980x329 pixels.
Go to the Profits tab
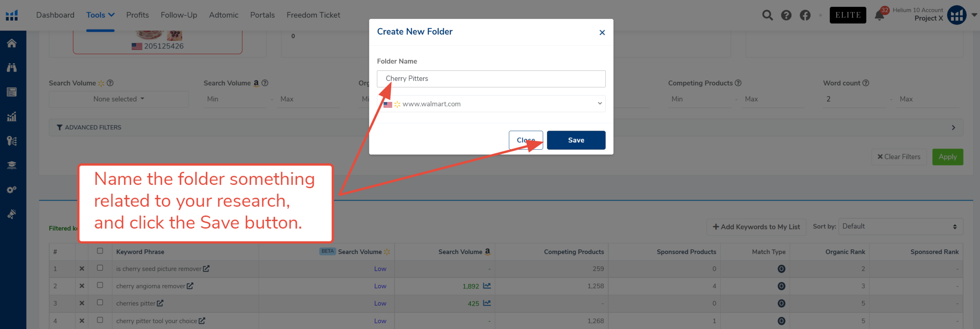point(137,15)
